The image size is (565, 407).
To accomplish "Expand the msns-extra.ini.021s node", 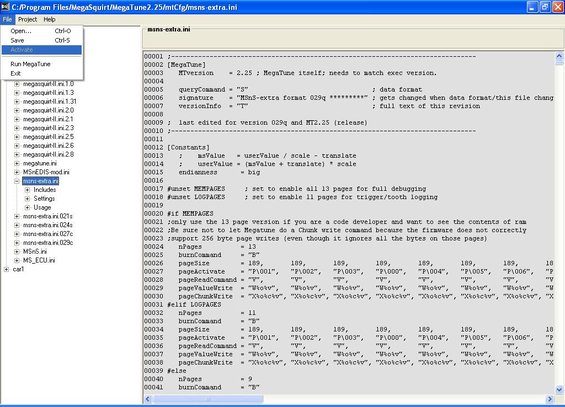I will click(x=17, y=216).
